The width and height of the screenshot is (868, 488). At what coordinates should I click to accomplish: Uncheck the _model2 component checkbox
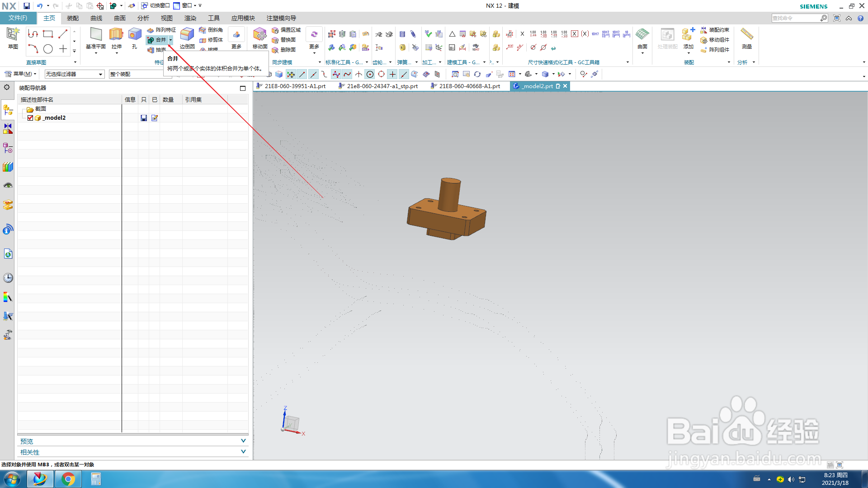pyautogui.click(x=30, y=118)
